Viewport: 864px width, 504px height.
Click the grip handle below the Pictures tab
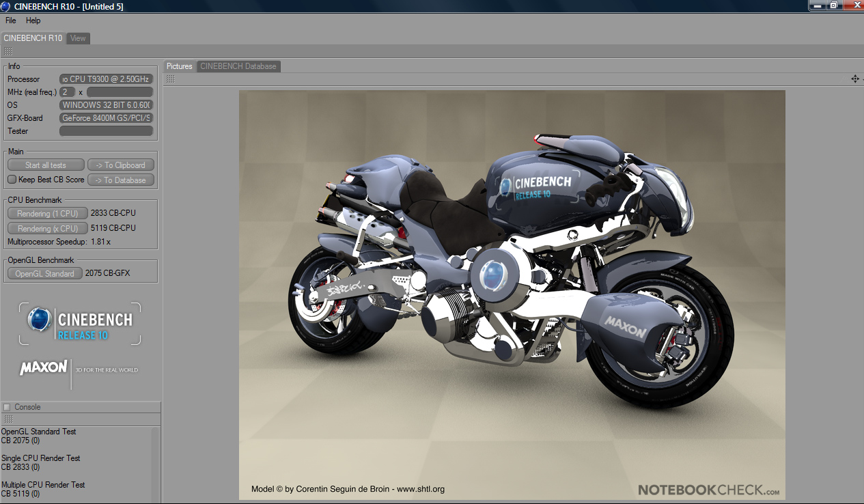tap(171, 79)
